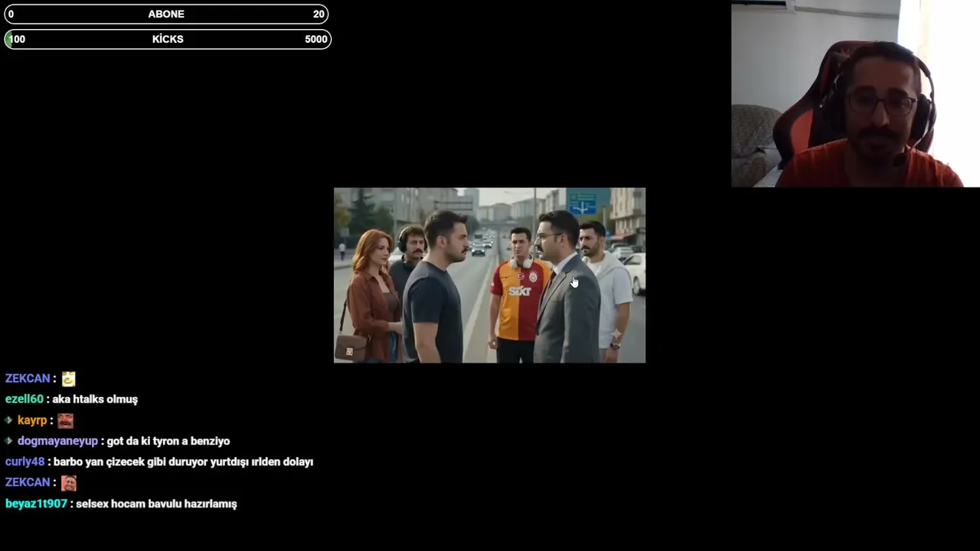
Task: Click the ABONE goal progress bar
Action: click(x=166, y=14)
